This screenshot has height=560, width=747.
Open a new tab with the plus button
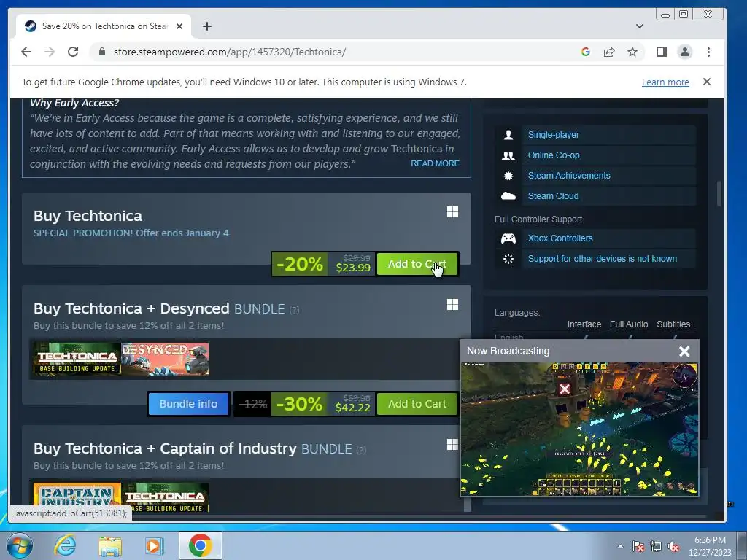[206, 26]
